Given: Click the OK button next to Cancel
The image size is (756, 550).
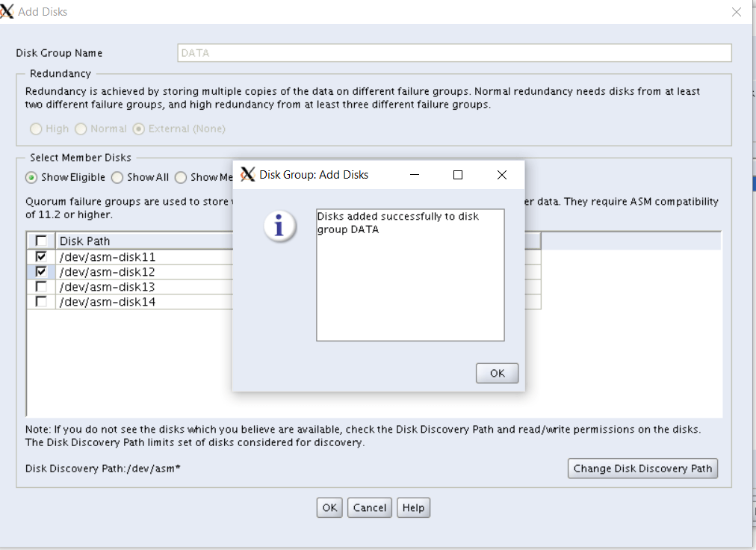Looking at the screenshot, I should (329, 508).
